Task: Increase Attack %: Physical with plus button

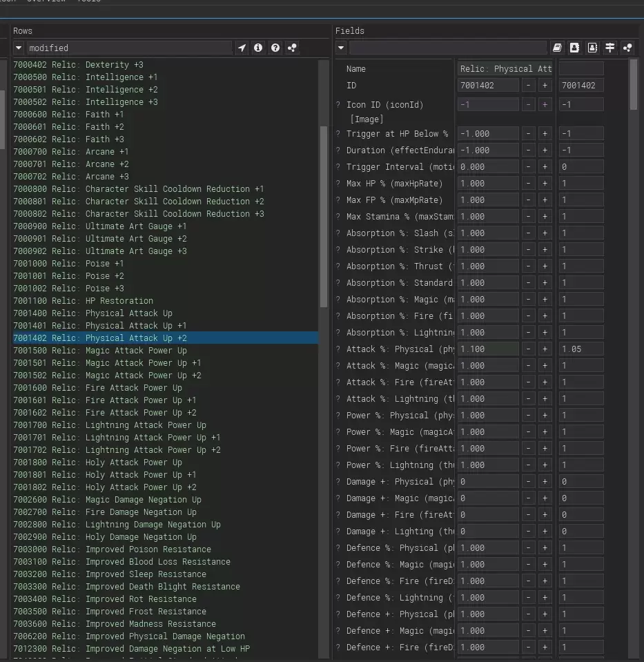Action: click(x=545, y=349)
